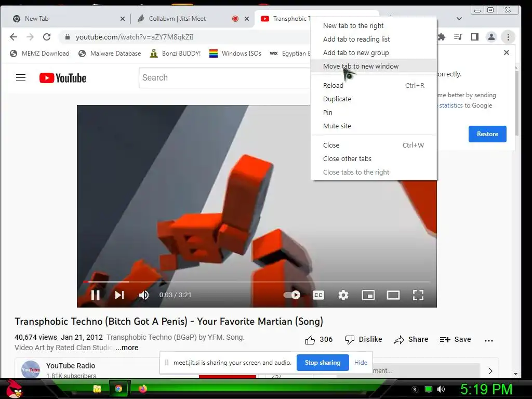Hide the screen sharing notification
The image size is (532, 399).
361,363
